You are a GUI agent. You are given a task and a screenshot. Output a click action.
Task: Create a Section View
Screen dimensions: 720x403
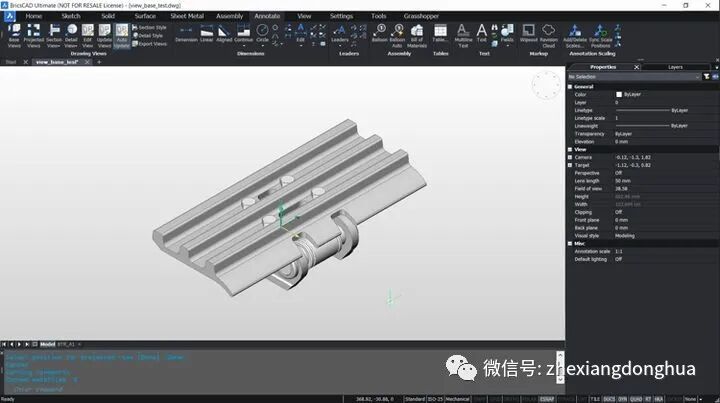tap(54, 36)
